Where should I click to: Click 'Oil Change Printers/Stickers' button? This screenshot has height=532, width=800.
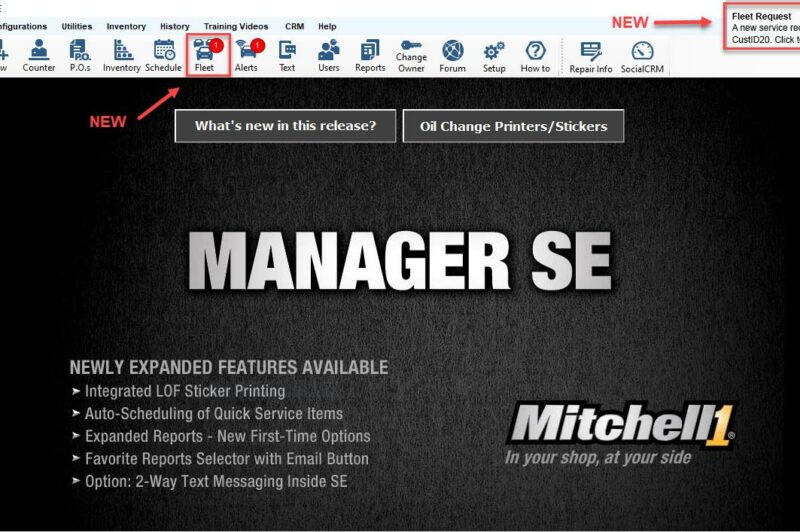click(x=513, y=126)
